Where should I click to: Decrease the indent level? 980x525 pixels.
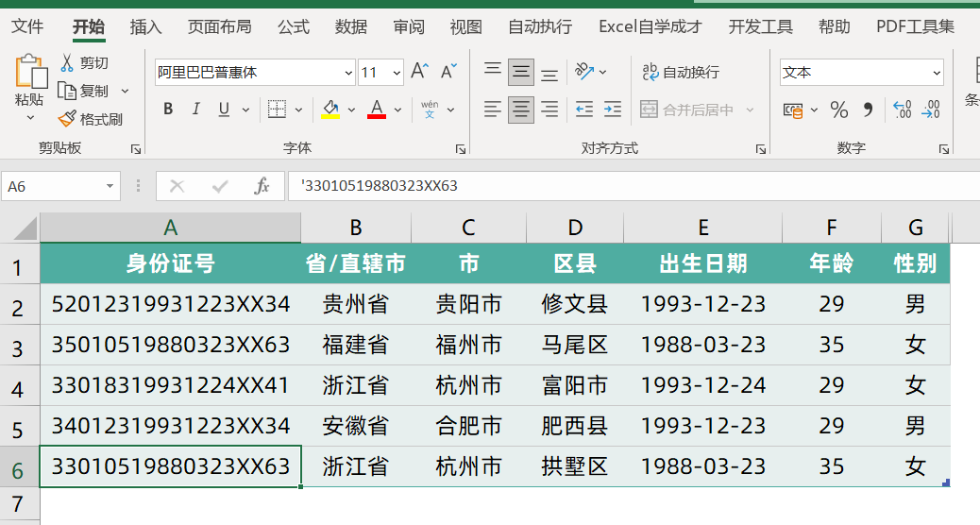583,110
